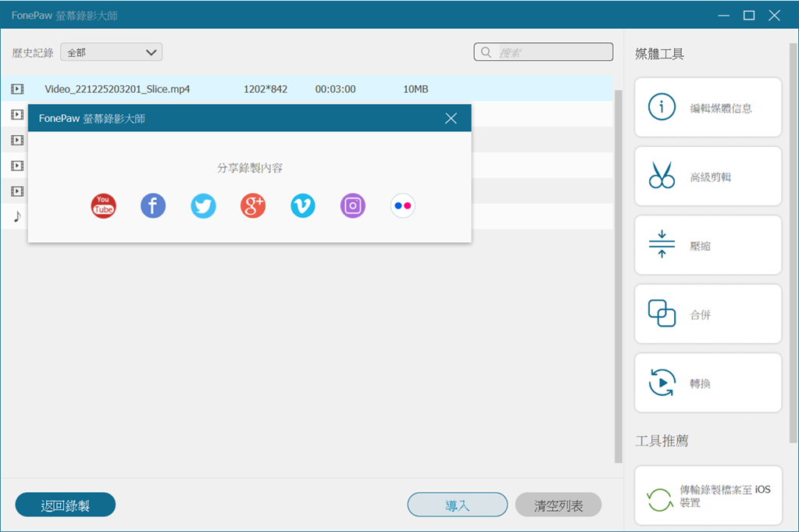Maximize the FonePaw window
This screenshot has width=799, height=532.
[x=749, y=16]
